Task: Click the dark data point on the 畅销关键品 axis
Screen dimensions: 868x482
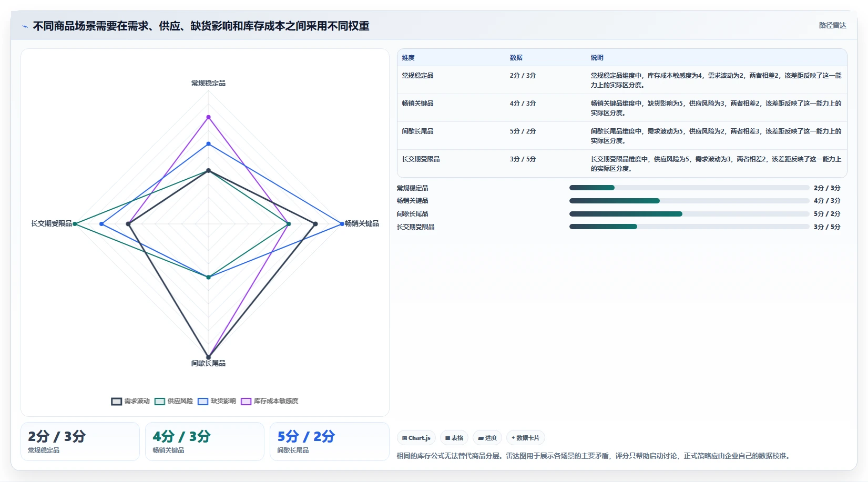Action: pyautogui.click(x=315, y=224)
